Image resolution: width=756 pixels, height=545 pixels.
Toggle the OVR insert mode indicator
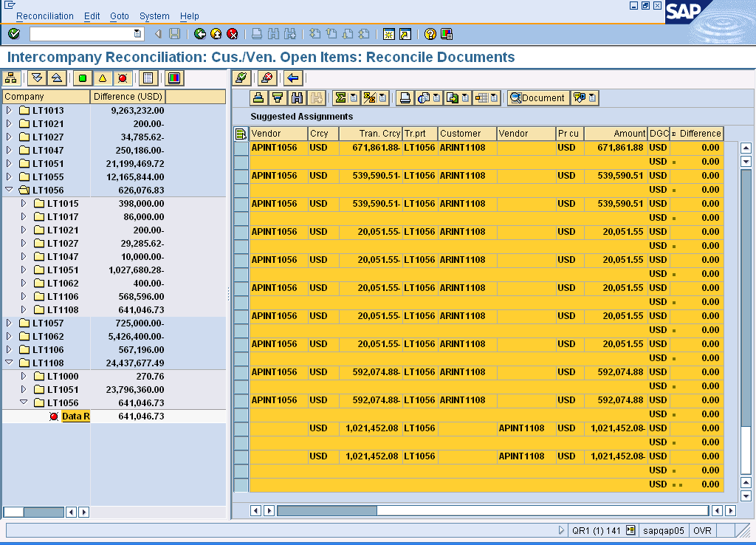coord(703,530)
